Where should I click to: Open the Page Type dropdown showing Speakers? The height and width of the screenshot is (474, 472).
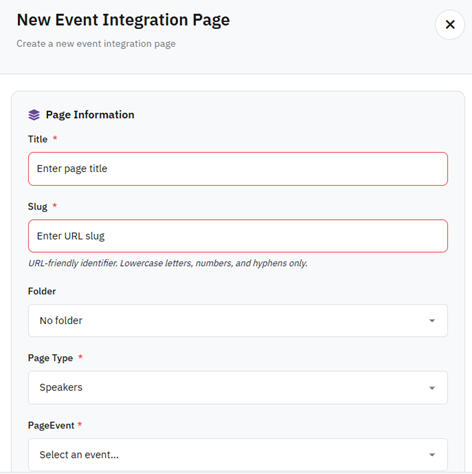point(238,388)
